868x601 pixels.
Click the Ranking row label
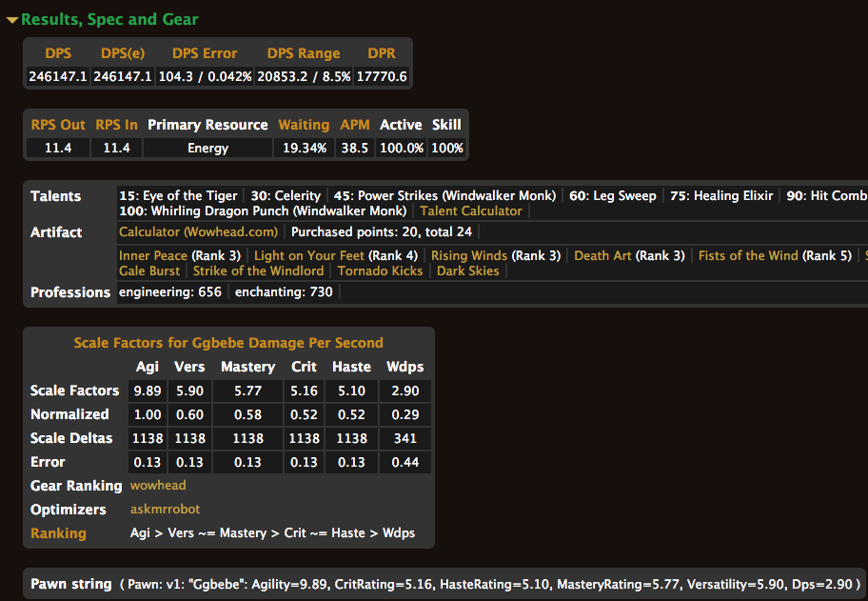58,533
